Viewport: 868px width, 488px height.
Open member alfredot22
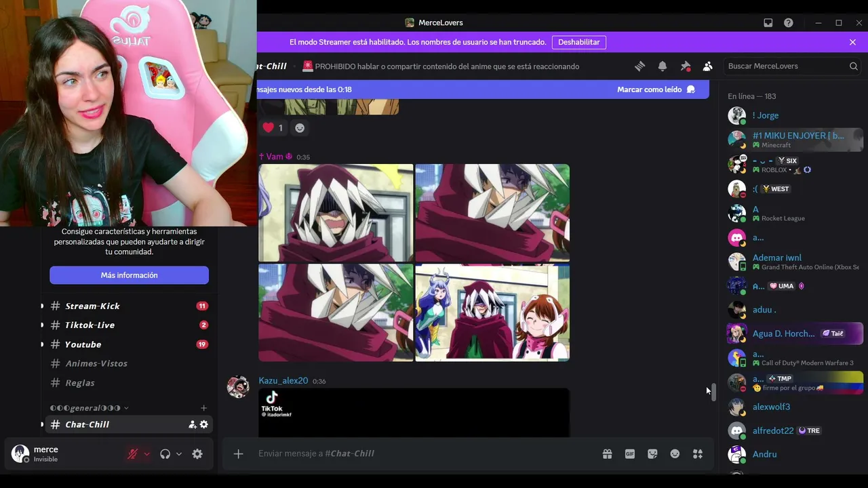pos(793,430)
